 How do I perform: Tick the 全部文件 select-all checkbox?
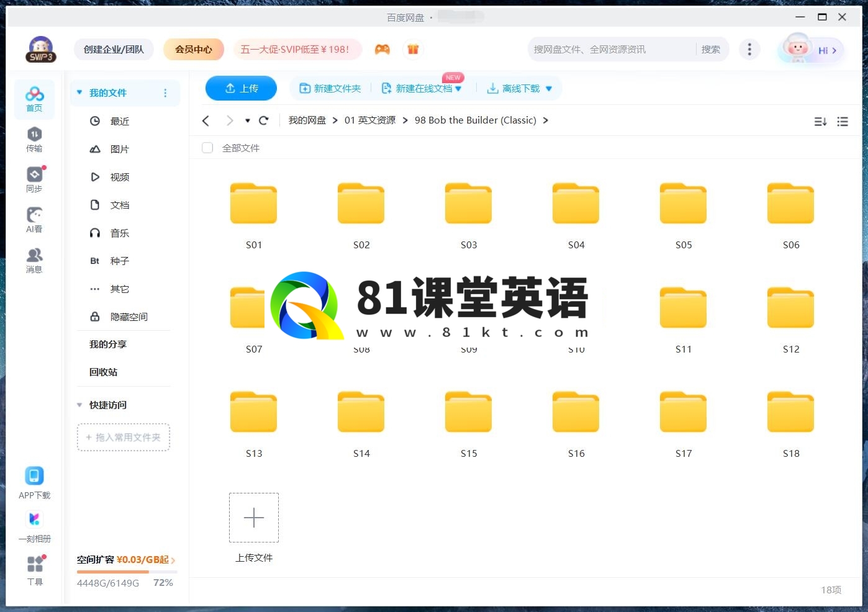tap(207, 148)
